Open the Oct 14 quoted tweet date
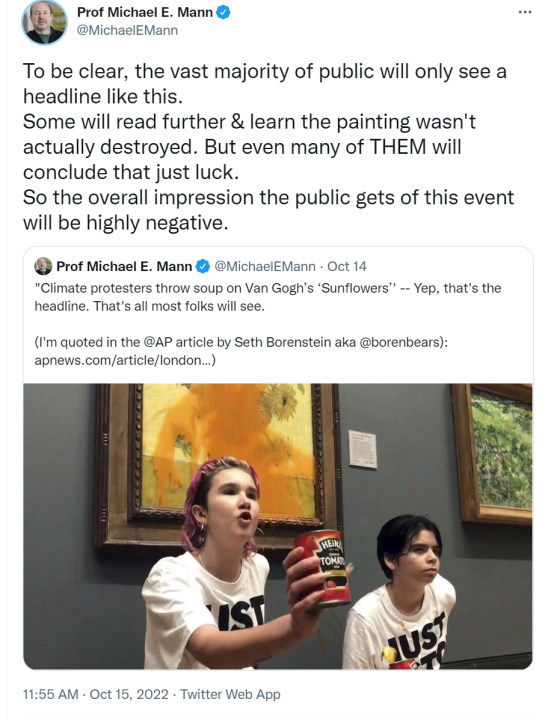 coord(347,266)
